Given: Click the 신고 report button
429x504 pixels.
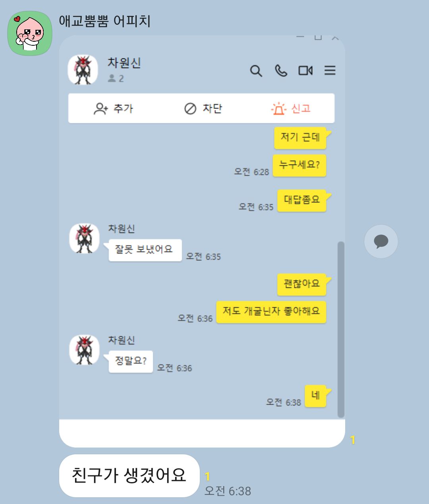Looking at the screenshot, I should pos(291,108).
